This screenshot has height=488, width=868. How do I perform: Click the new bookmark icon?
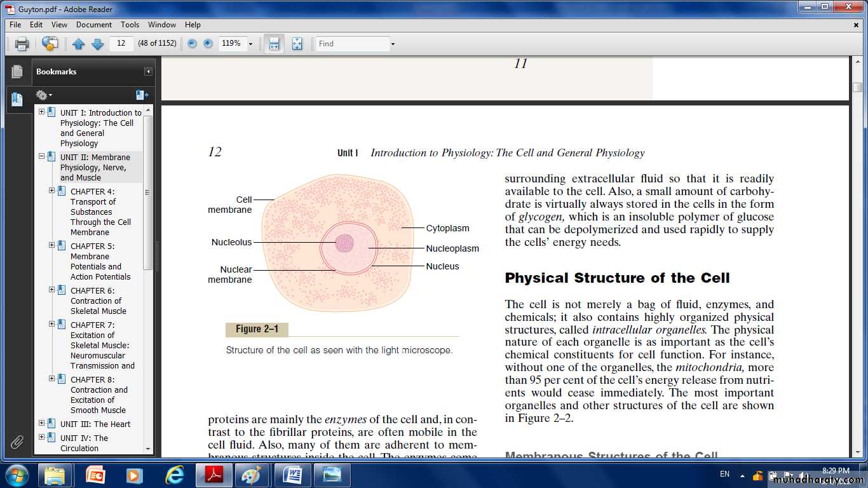click(x=142, y=95)
